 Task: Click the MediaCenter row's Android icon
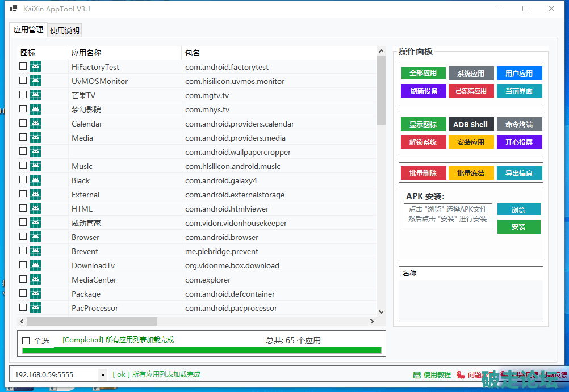click(x=35, y=279)
